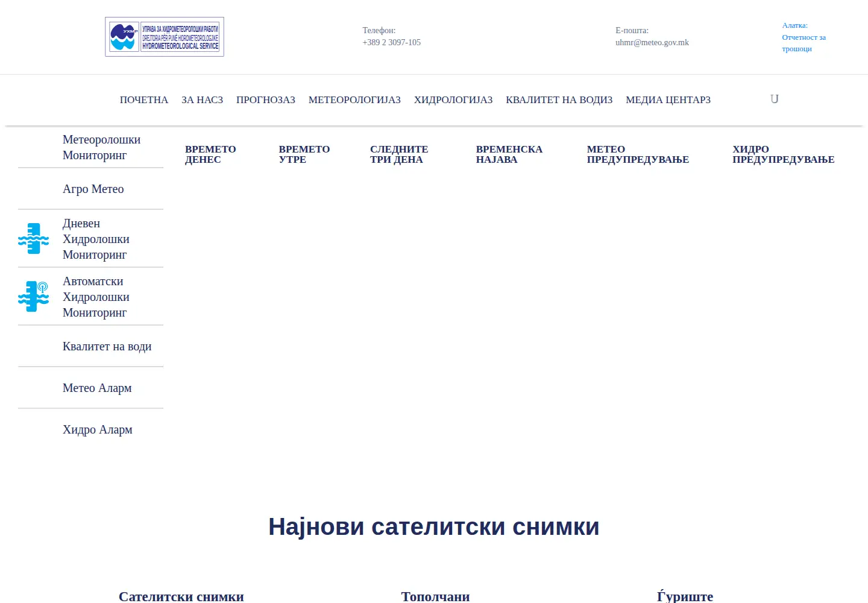The height and width of the screenshot is (603, 868).
Task: Click the Автоматски Хидролошки Мониторинг antenna gauge icon
Action: [33, 296]
